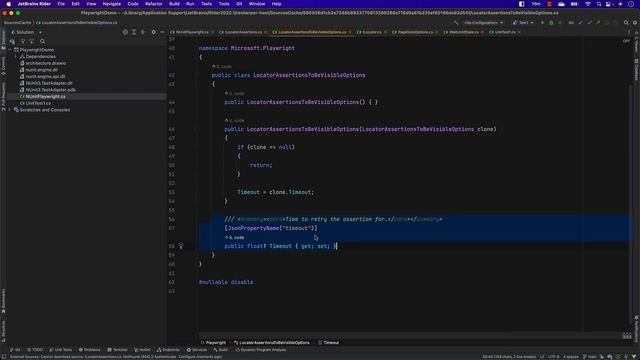Open the Git tool window
640x360 pixels.
[x=15, y=350]
